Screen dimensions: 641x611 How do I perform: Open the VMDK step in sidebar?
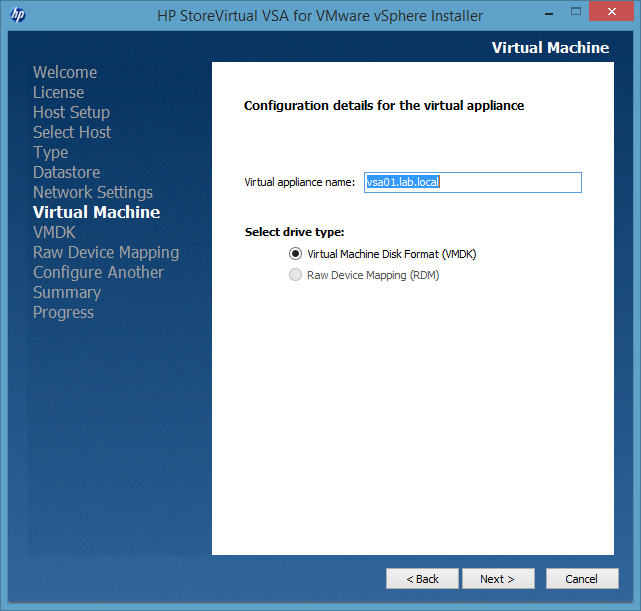pos(54,232)
